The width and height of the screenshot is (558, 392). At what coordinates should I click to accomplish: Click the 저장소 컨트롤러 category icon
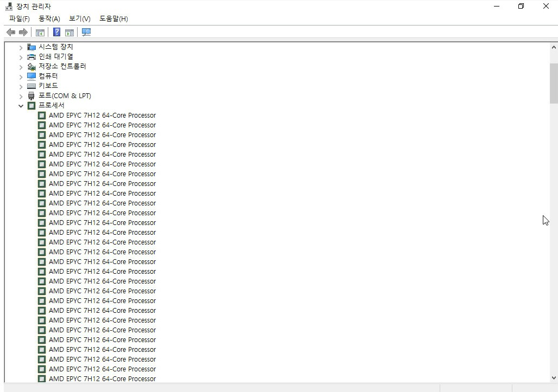pos(31,67)
